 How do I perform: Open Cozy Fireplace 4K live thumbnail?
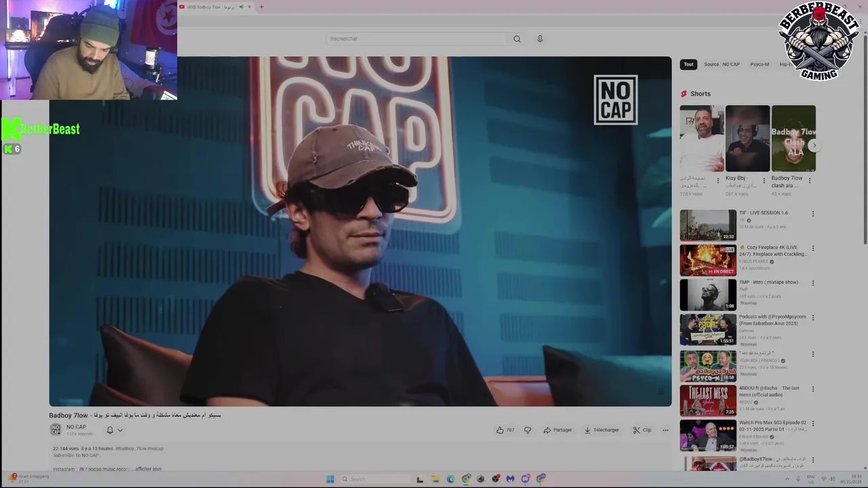[708, 260]
